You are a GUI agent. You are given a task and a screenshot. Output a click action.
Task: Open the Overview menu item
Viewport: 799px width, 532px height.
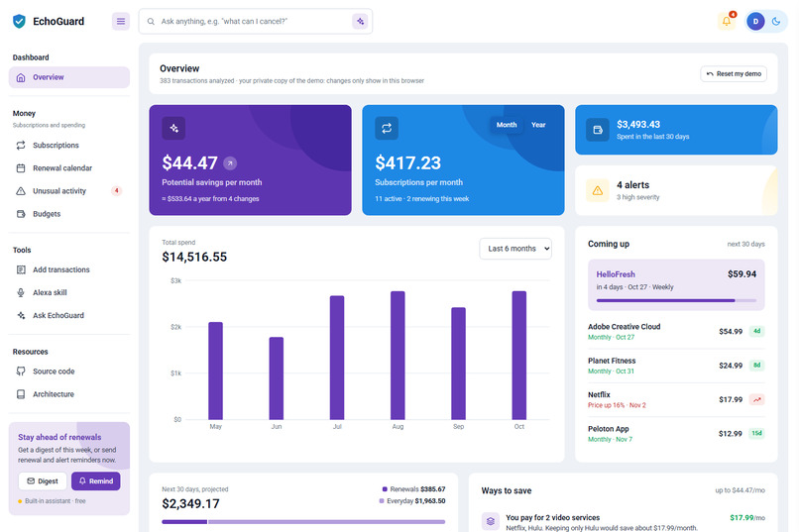(x=69, y=77)
